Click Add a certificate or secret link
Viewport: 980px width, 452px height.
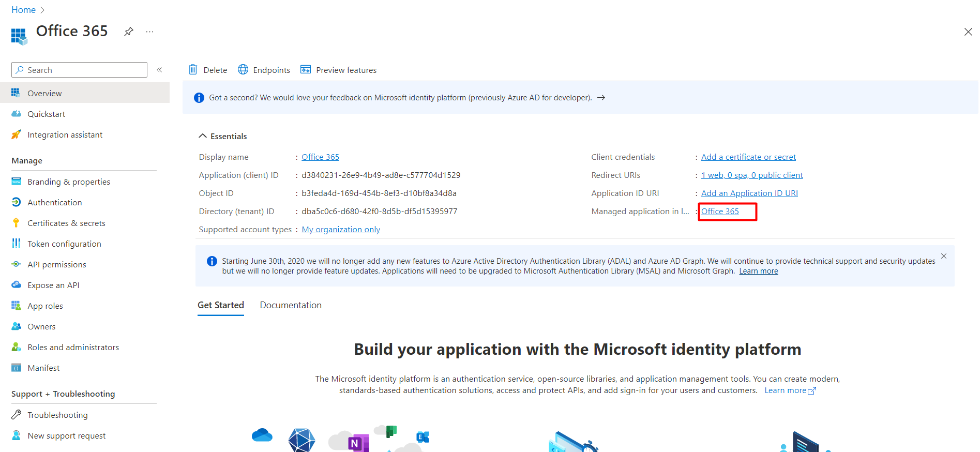(748, 157)
